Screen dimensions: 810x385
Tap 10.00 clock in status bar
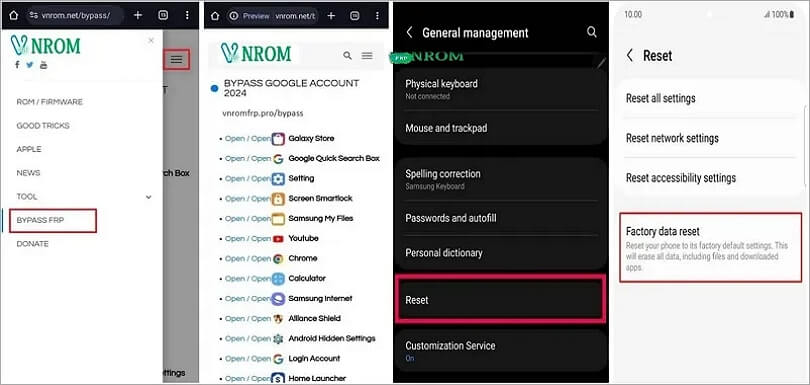click(633, 14)
